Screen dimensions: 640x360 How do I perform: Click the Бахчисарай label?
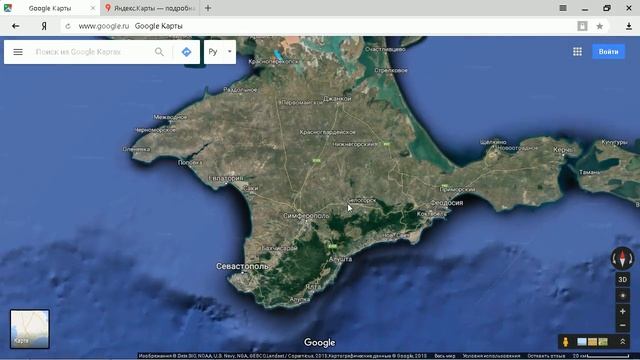click(x=279, y=248)
